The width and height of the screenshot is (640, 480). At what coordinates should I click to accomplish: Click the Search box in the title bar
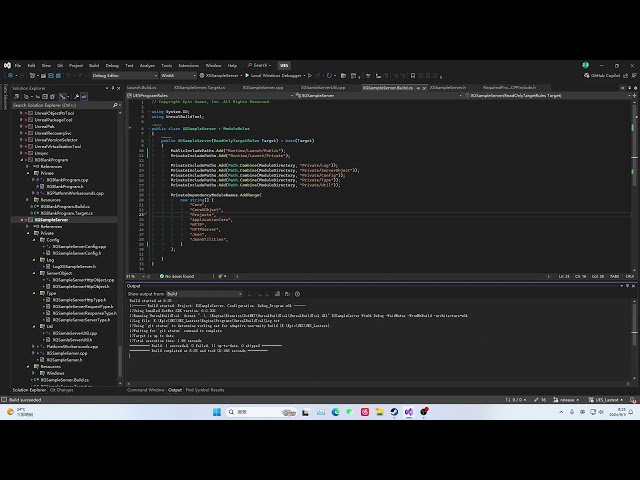click(260, 65)
